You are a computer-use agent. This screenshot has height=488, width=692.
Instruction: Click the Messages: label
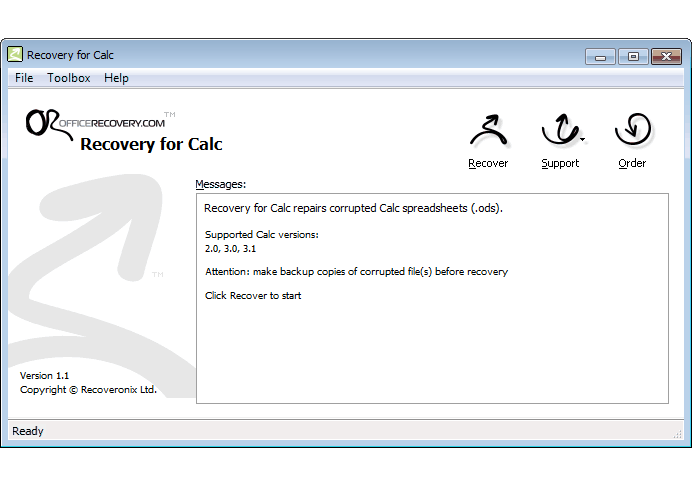[221, 184]
